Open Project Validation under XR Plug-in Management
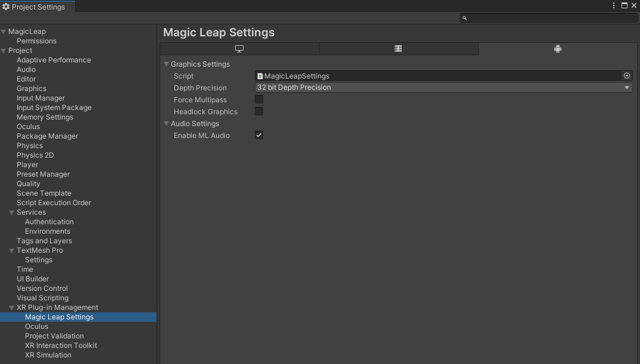Screen dimensions: 640x364 54,336
